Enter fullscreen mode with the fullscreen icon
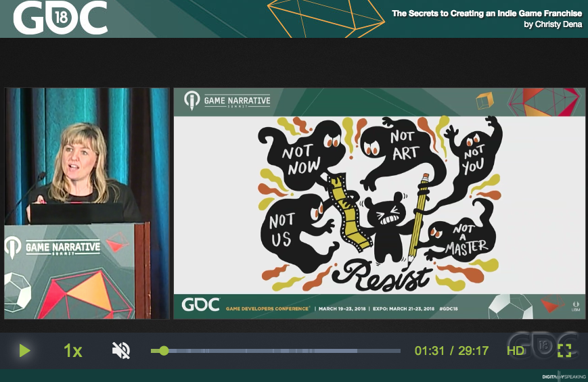588x382 pixels. (564, 351)
